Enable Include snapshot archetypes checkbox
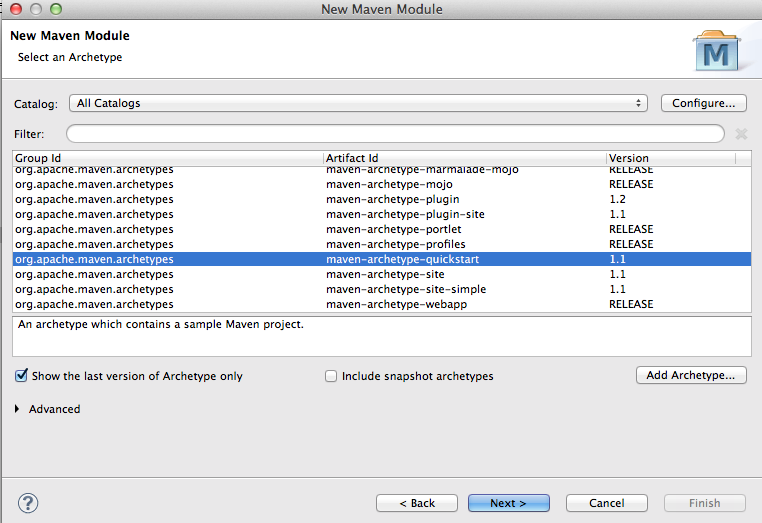This screenshot has width=762, height=523. pyautogui.click(x=331, y=376)
